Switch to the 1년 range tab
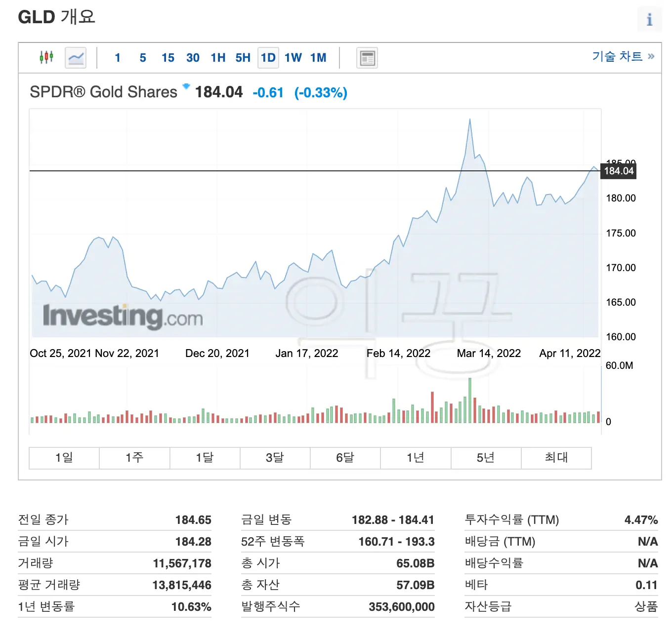The width and height of the screenshot is (672, 636). click(415, 458)
